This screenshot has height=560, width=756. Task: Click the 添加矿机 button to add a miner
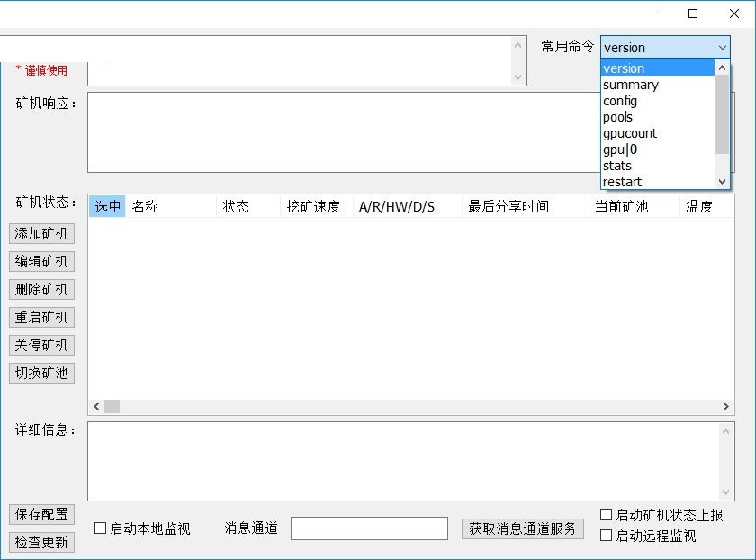coord(40,233)
